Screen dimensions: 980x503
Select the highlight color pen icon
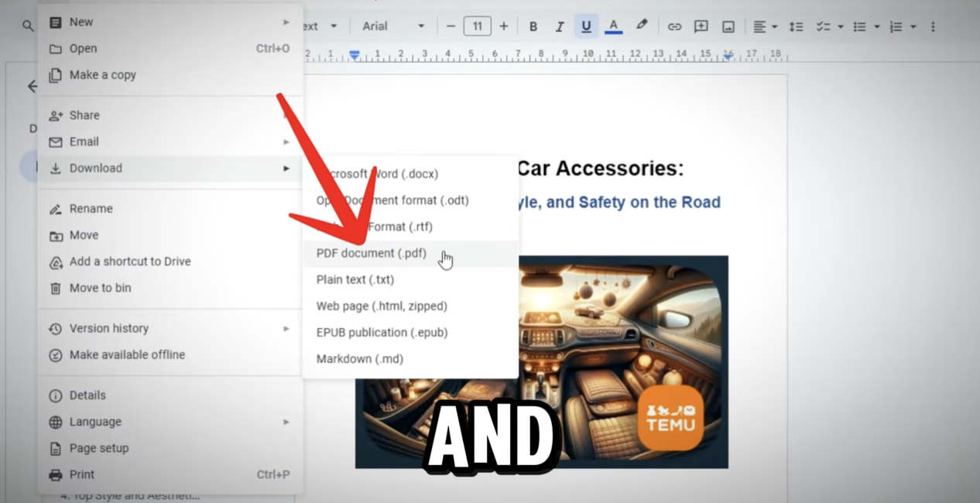[641, 26]
